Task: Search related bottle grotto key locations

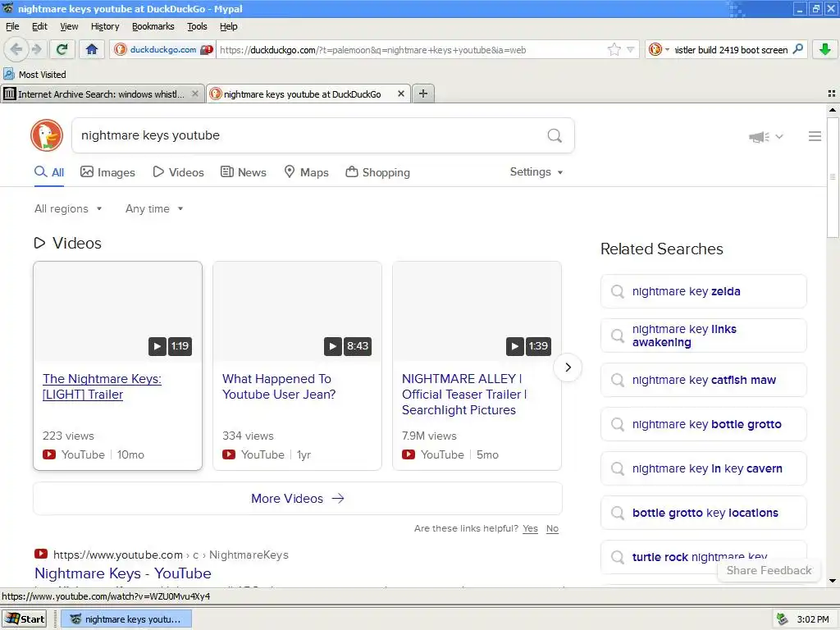Action: [x=703, y=514]
